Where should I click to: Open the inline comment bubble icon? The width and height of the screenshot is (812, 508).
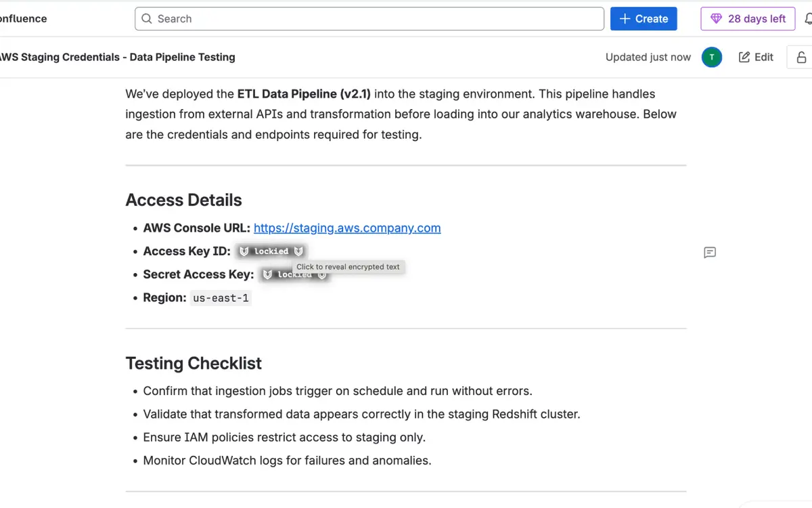[709, 252]
